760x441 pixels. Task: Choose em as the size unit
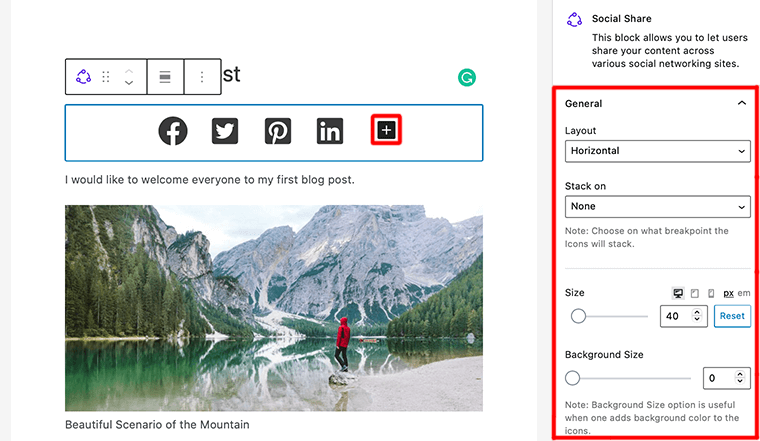point(743,293)
